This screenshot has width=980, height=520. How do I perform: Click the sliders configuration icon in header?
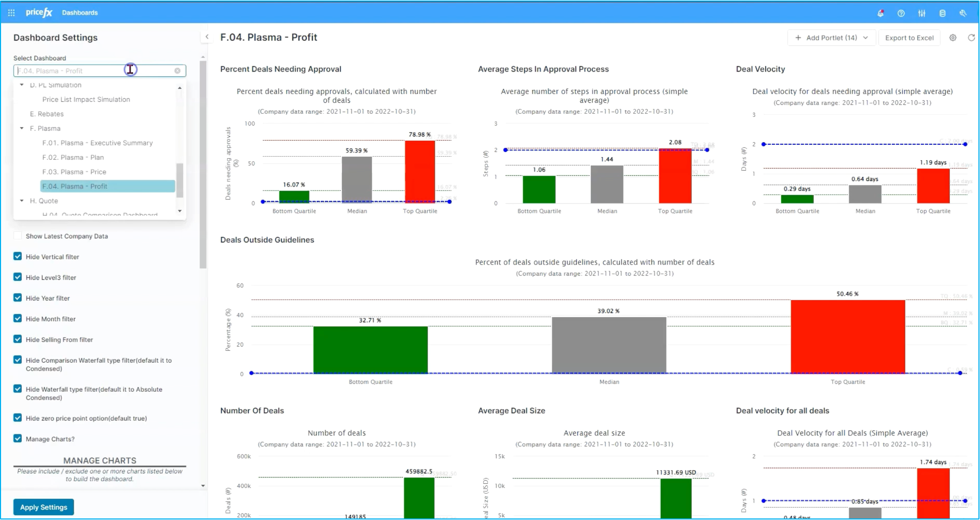coord(922,13)
